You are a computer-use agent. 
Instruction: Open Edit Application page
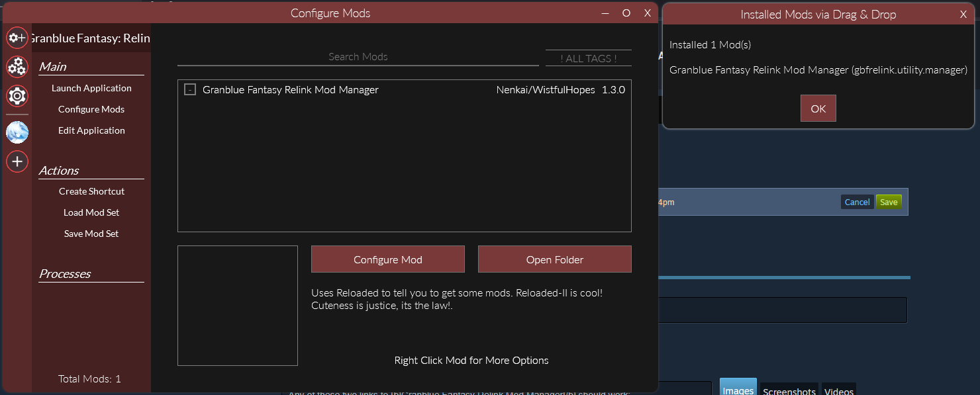coord(91,130)
